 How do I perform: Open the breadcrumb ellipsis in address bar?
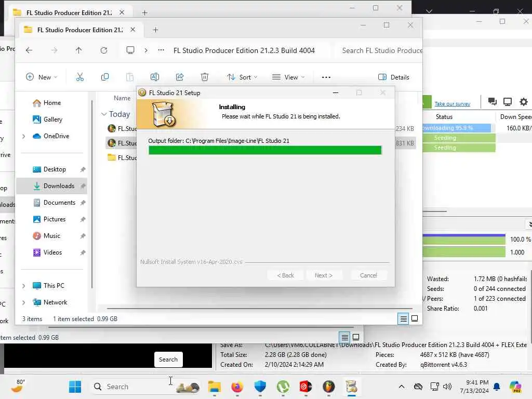pos(161,50)
